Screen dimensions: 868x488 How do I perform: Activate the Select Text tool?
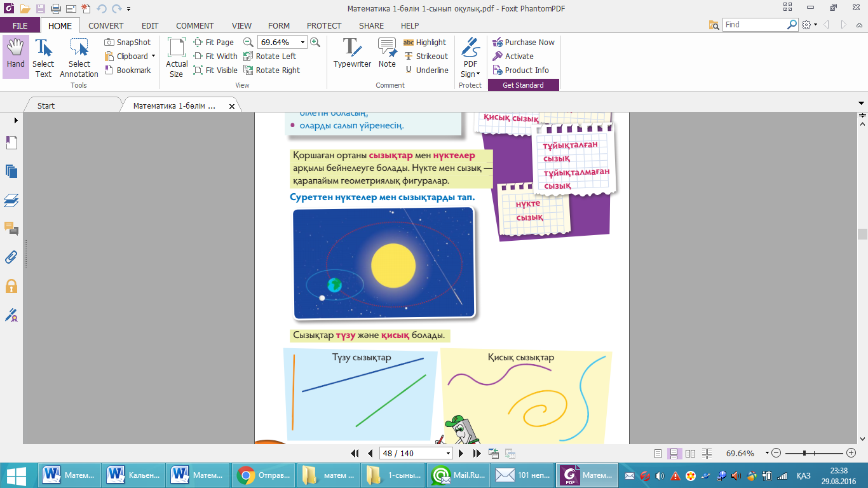point(43,56)
